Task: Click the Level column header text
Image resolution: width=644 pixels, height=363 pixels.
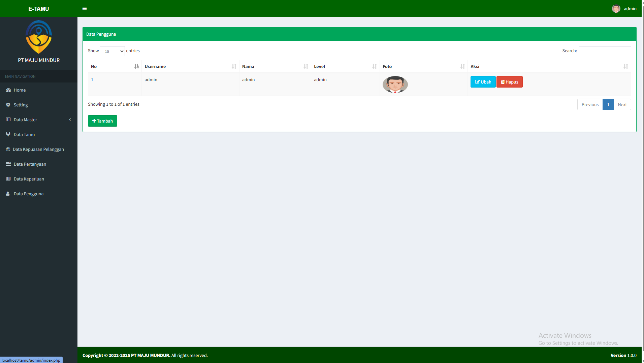Action: [x=319, y=66]
